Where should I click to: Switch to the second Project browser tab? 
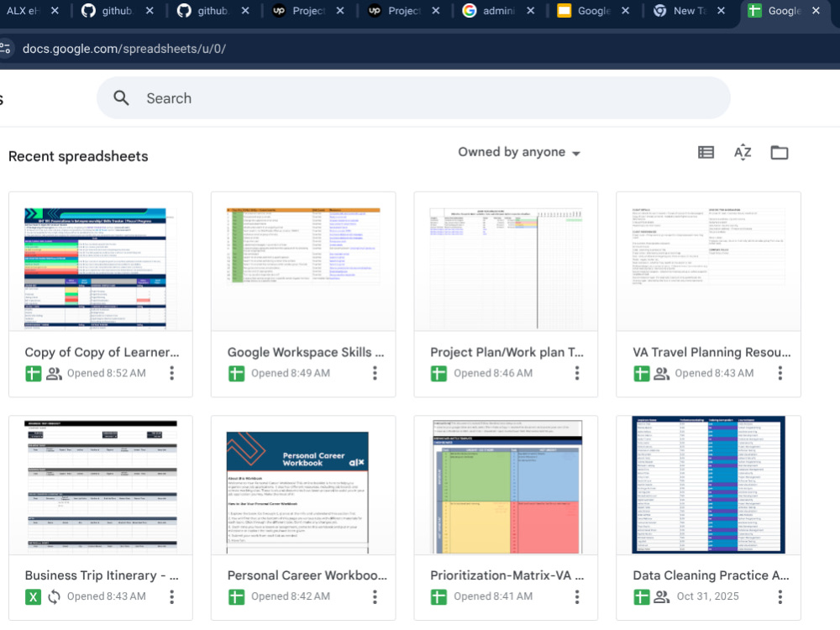403,11
